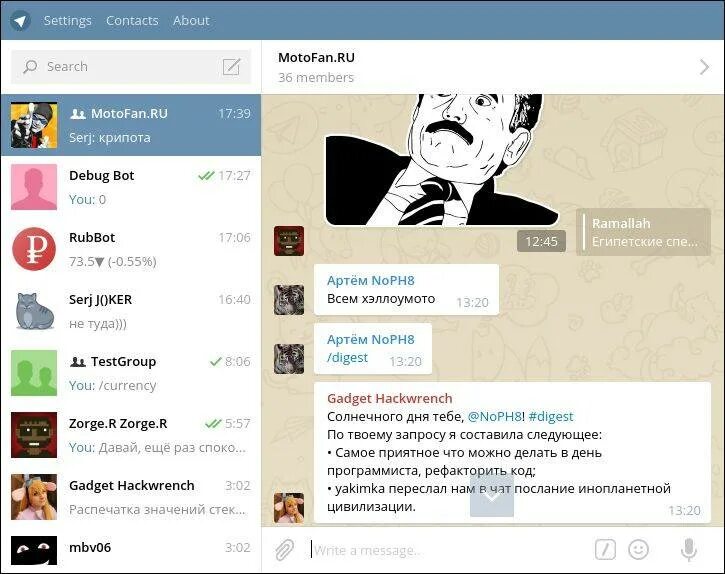
Task: Click Артём NoPH8 name above Всем хэллоумото
Action: pyautogui.click(x=370, y=280)
